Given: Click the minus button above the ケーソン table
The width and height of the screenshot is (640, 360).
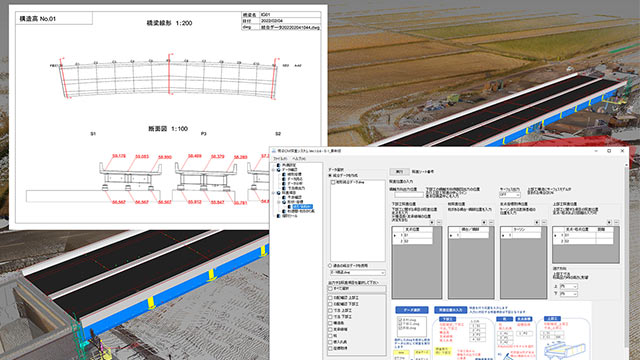Looking at the screenshot, I should point(544,222).
